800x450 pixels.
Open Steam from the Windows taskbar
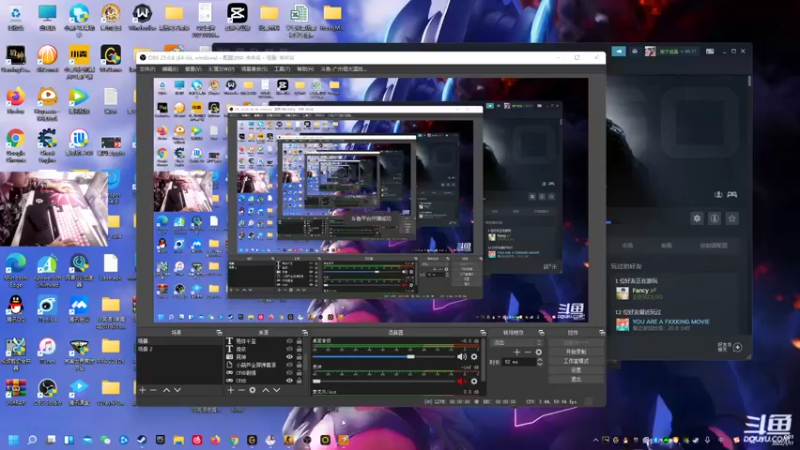click(142, 439)
